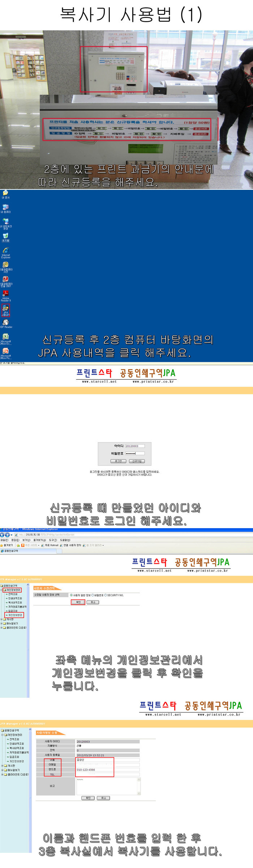
Task: Click the IE back navigation button
Action: (2, 535)
